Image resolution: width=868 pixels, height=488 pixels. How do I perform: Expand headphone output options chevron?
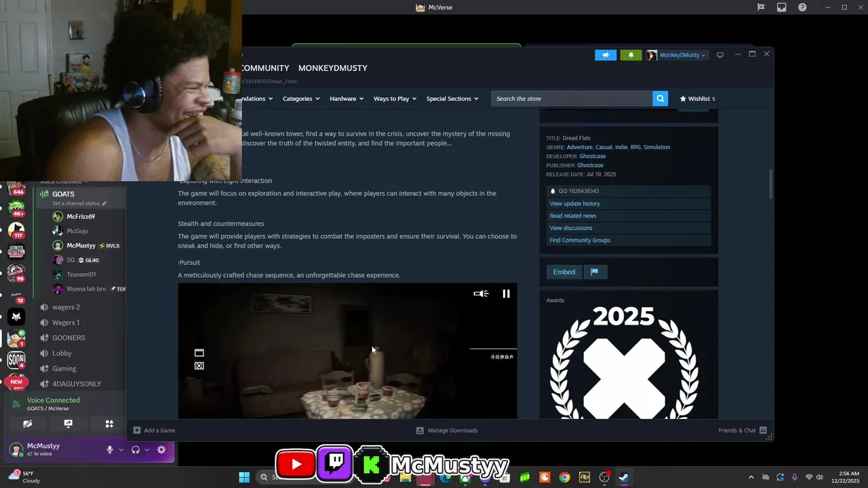tap(147, 449)
